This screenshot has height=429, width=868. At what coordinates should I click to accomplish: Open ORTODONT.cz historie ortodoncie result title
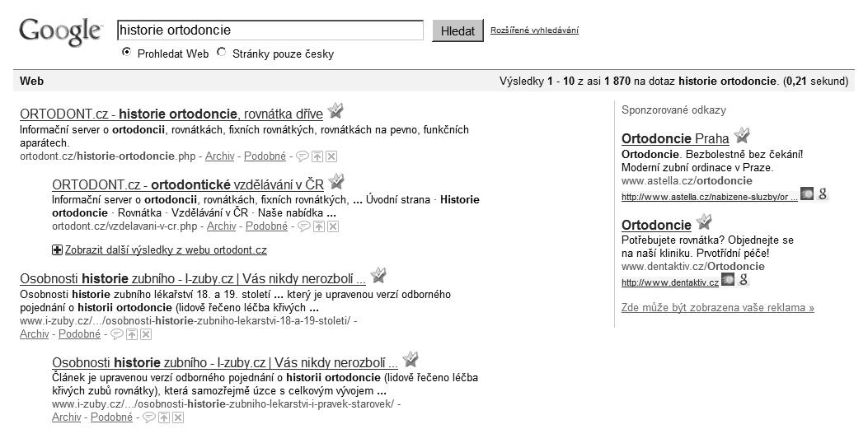click(x=171, y=114)
